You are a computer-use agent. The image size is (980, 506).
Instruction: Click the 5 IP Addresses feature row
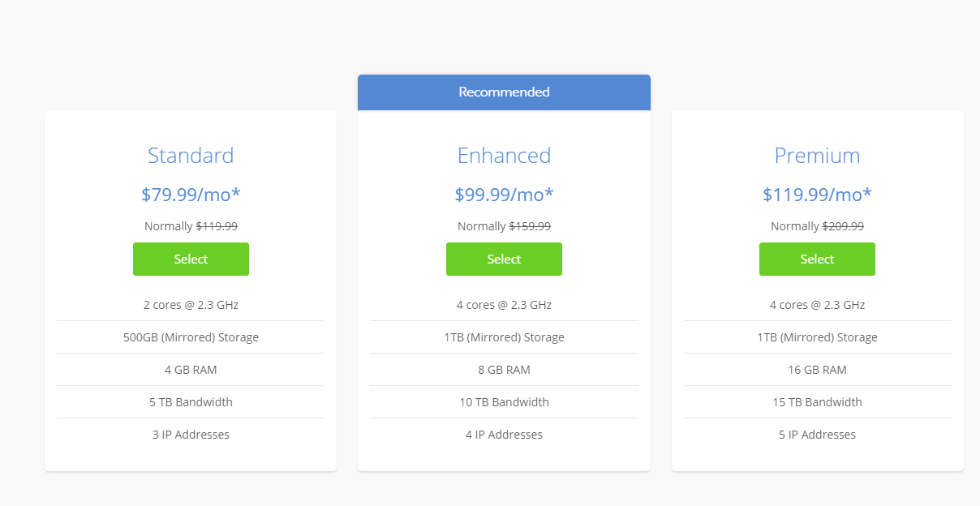(817, 435)
